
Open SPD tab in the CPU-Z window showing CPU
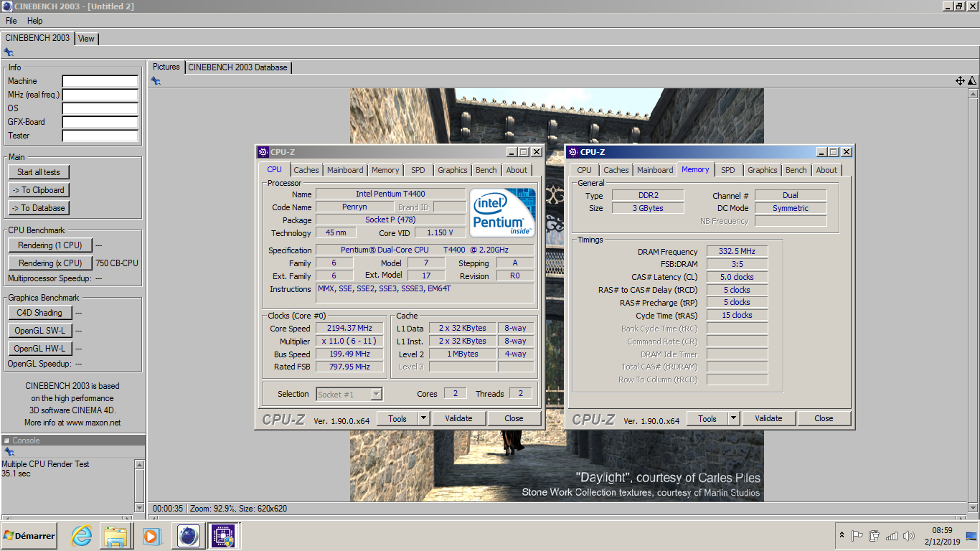418,170
